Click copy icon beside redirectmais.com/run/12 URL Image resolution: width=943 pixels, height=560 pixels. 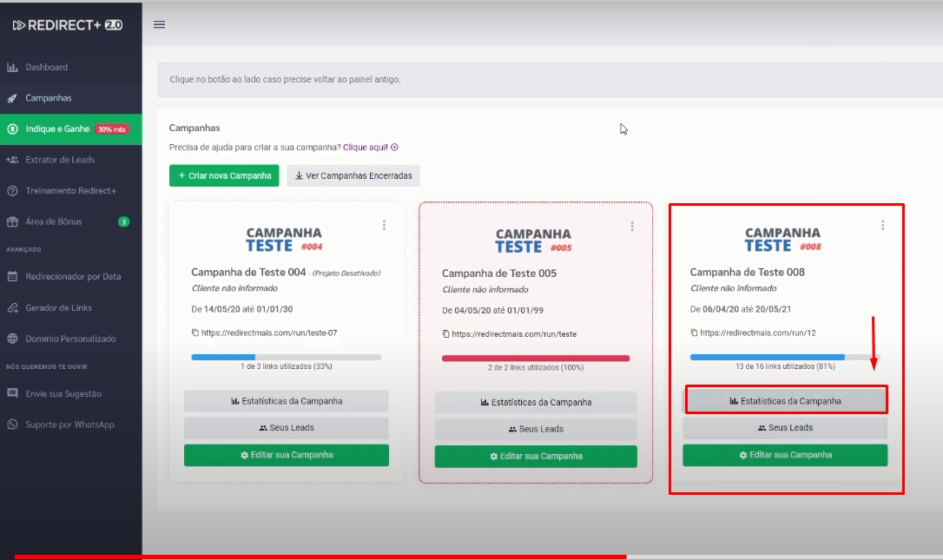(695, 333)
